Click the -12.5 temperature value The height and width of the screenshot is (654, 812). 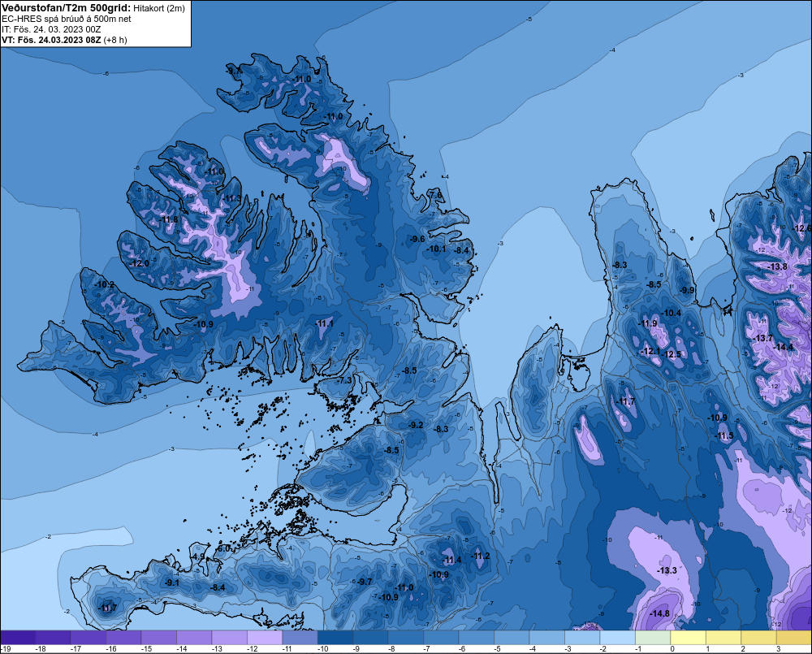672,354
